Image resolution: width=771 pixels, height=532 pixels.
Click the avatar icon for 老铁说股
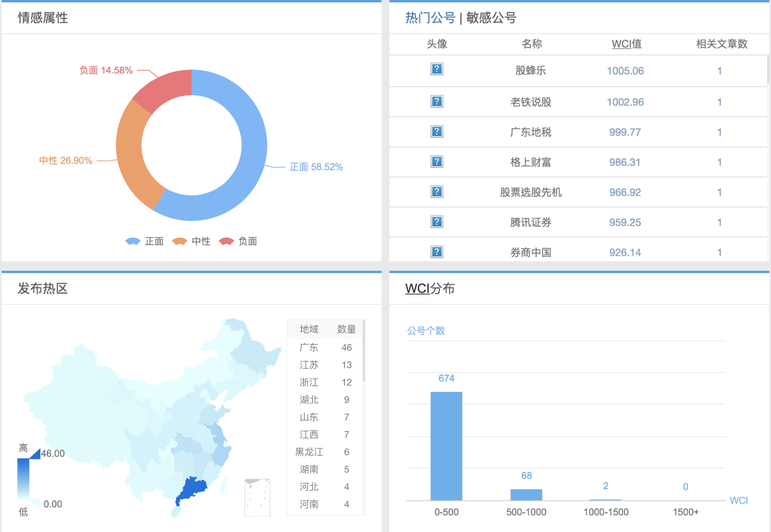click(436, 101)
